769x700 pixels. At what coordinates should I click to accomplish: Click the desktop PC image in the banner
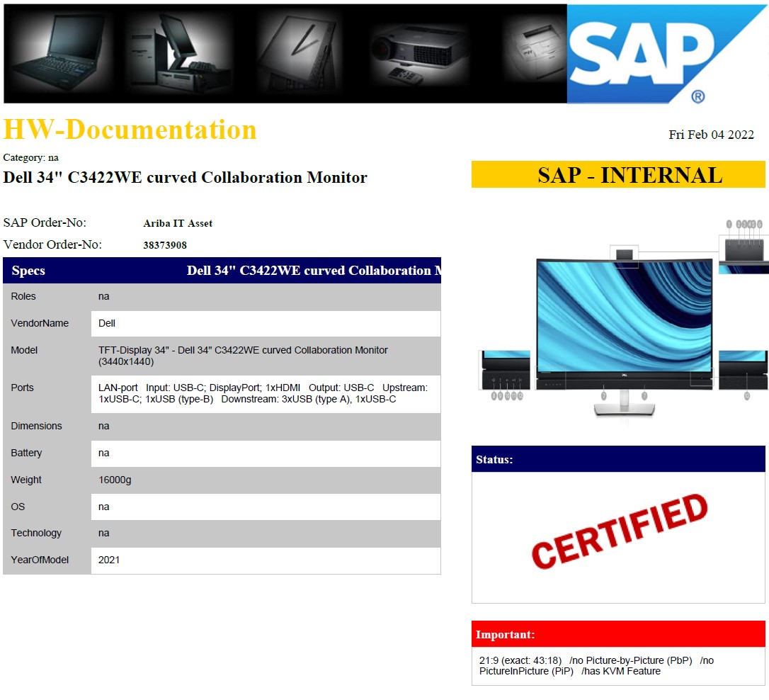point(179,54)
